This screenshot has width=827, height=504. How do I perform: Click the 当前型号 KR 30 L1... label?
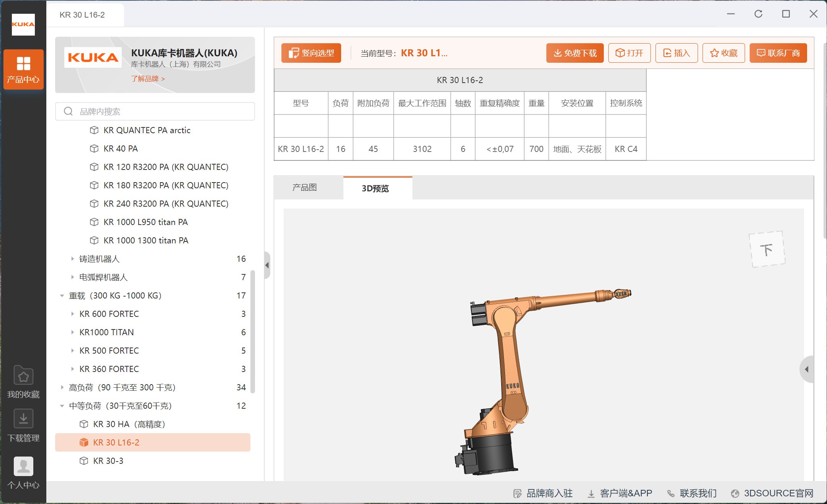[404, 53]
